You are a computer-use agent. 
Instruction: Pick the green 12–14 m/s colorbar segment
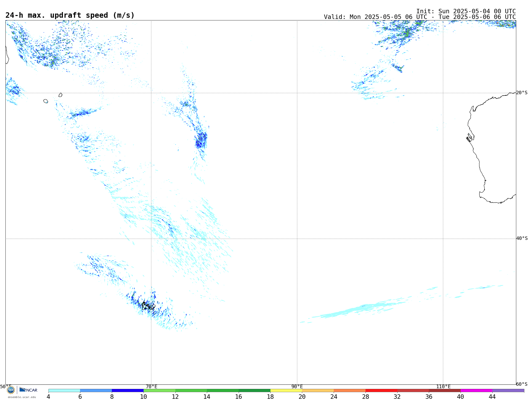point(191,391)
